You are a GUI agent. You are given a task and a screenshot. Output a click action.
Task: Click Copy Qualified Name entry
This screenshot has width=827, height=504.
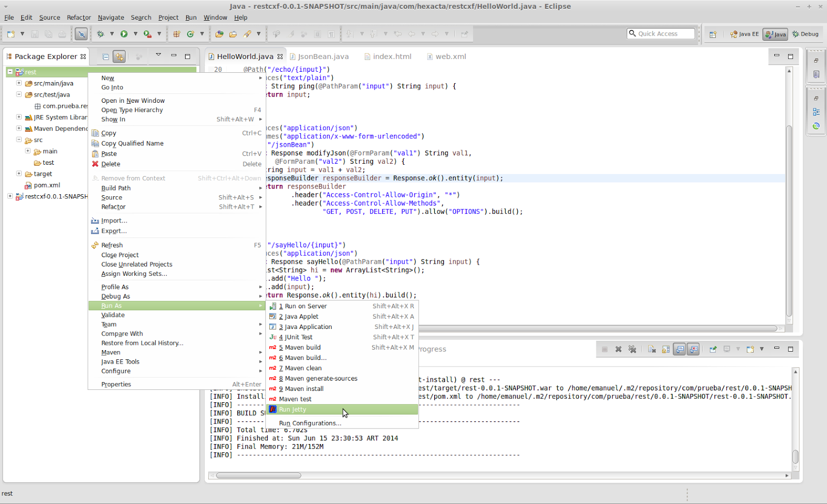176,144
